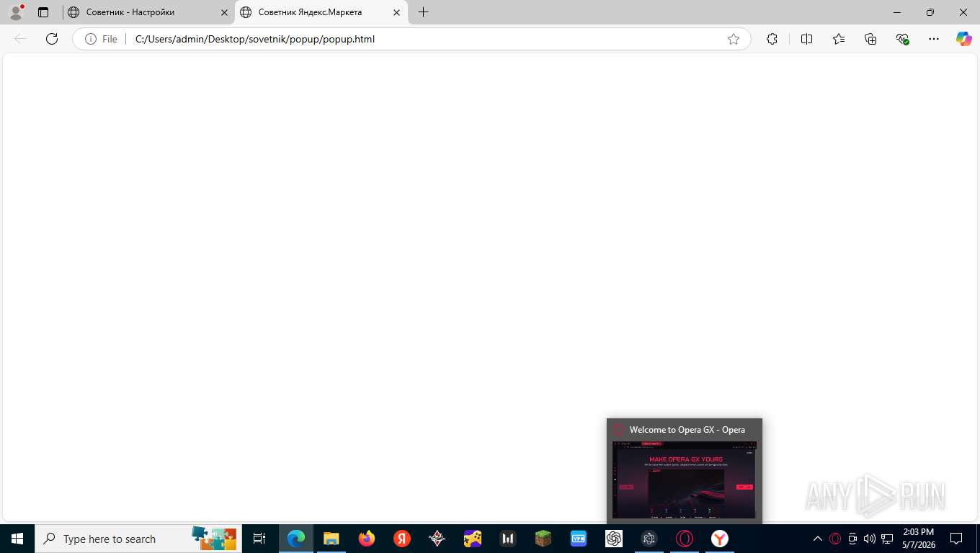Open Task View
The height and width of the screenshot is (553, 980).
[259, 539]
